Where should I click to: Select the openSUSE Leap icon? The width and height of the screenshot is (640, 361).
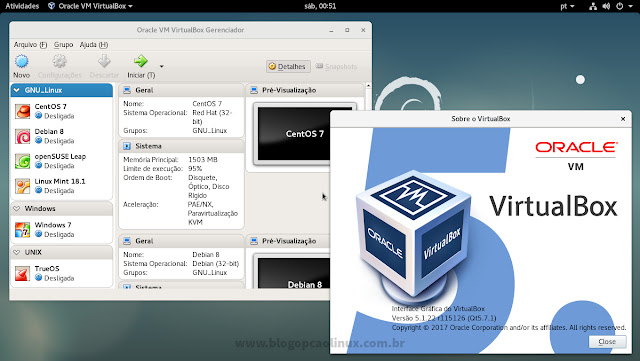22,161
